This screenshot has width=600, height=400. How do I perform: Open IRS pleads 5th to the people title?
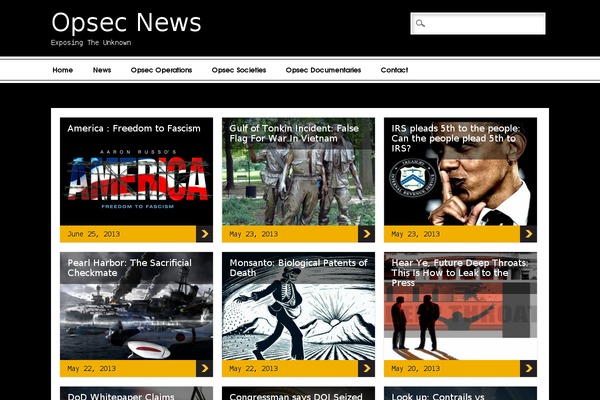pyautogui.click(x=455, y=138)
